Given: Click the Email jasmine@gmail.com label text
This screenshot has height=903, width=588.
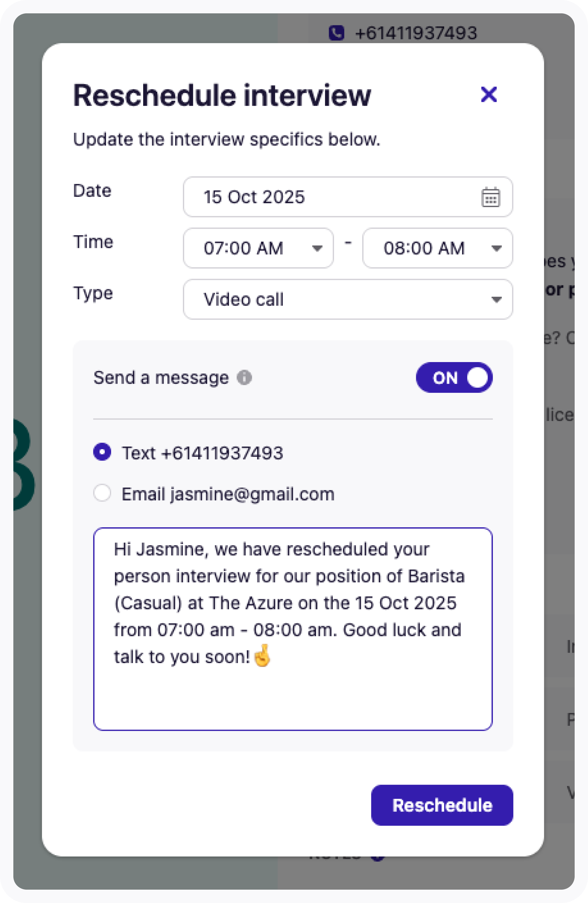Looking at the screenshot, I should click(x=228, y=494).
